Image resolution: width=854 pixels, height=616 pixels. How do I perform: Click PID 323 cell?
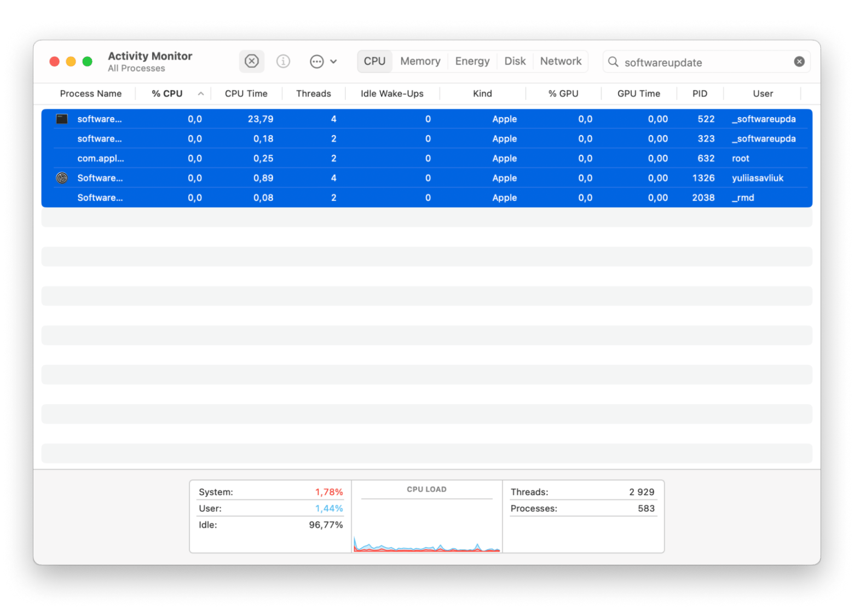[x=706, y=138]
